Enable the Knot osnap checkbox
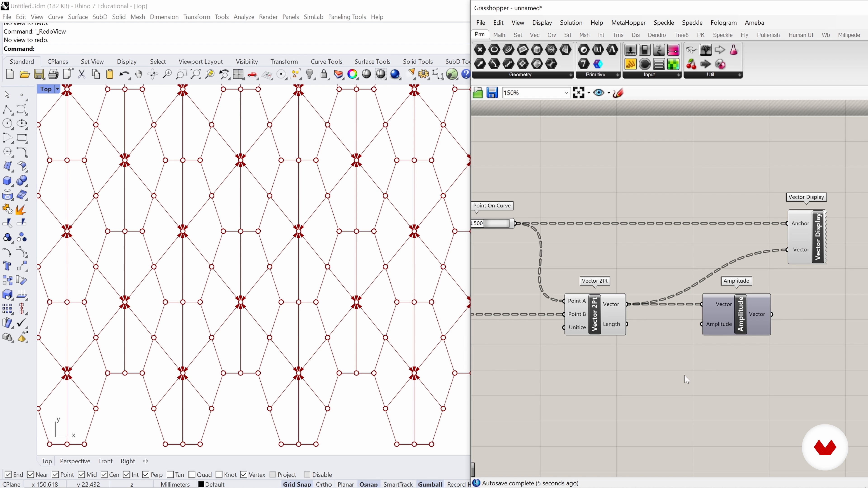Image resolution: width=868 pixels, height=488 pixels. 219,474
